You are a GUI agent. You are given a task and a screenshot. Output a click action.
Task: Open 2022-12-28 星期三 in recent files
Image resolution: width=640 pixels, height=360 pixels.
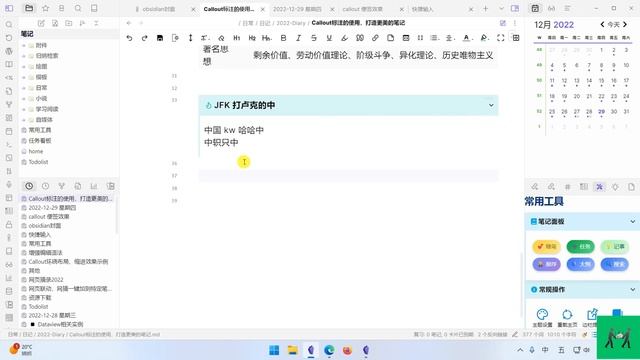pos(52,316)
